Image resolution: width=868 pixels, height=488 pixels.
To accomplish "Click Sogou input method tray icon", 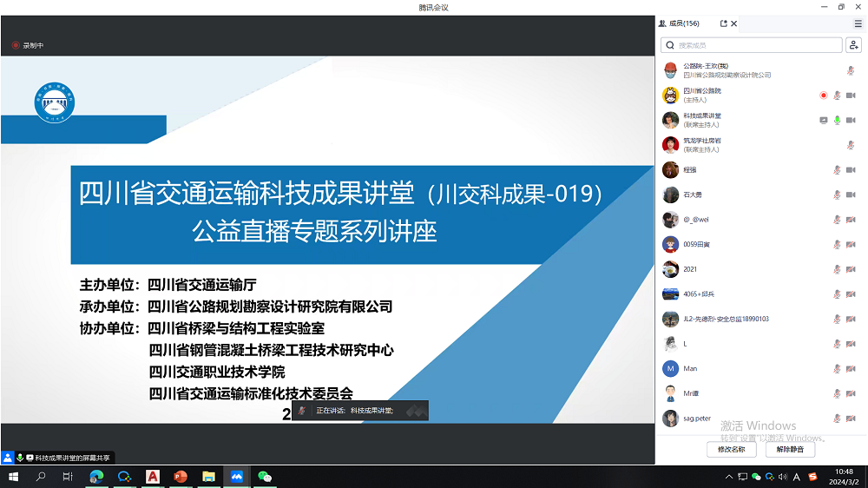I will [x=812, y=477].
